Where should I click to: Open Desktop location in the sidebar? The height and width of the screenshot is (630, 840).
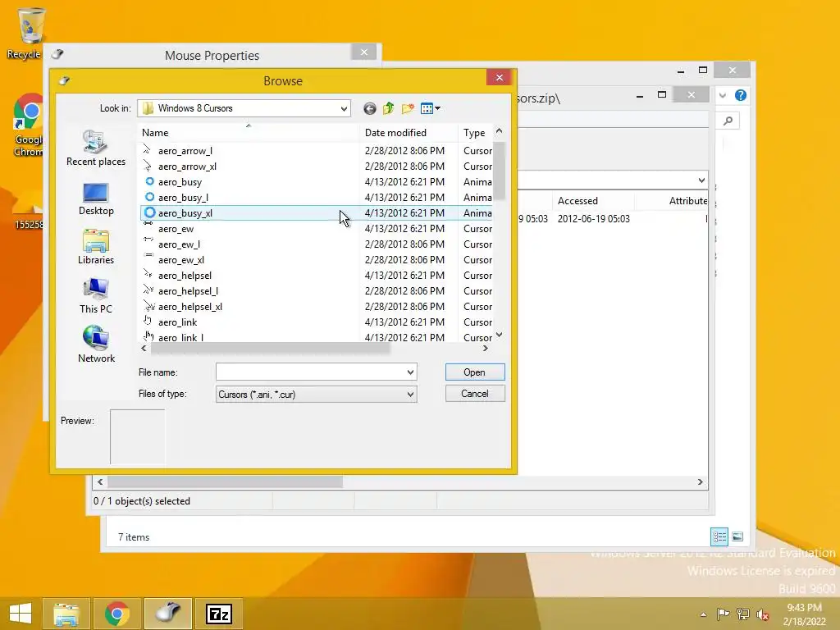(96, 199)
